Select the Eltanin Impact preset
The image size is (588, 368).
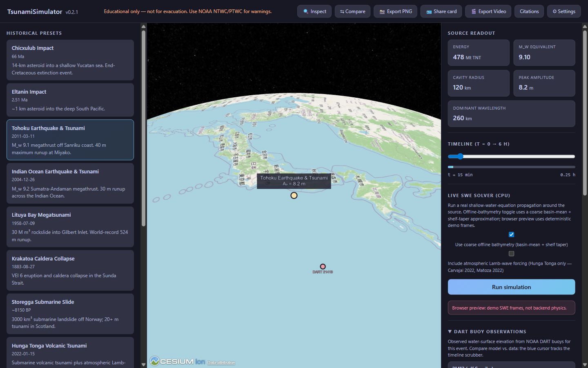[x=70, y=100]
